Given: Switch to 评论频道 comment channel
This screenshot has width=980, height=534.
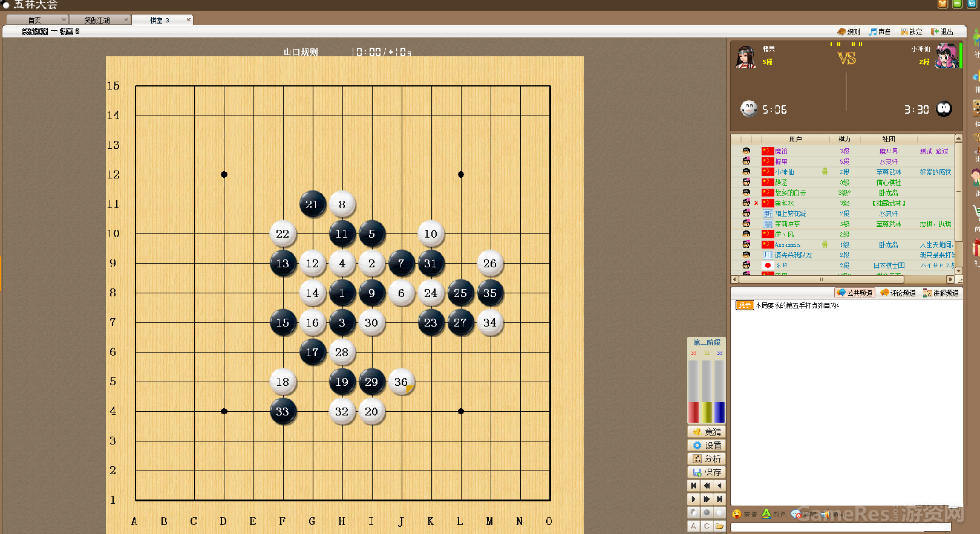Looking at the screenshot, I should pos(898,293).
